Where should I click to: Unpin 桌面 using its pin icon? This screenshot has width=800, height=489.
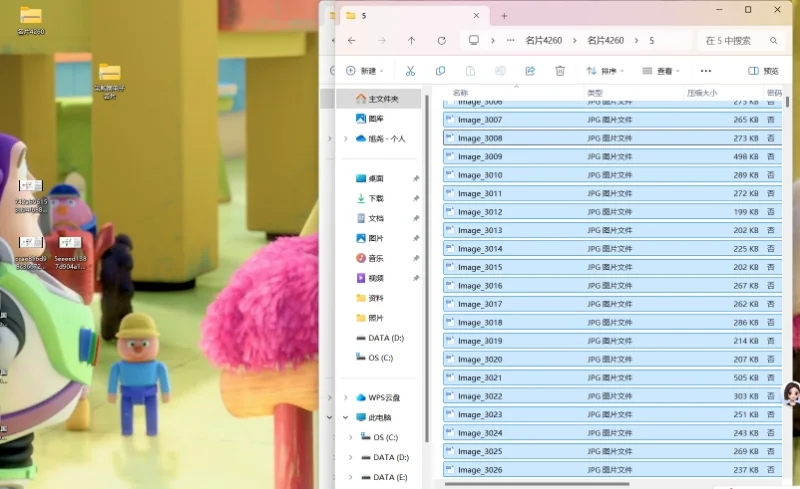tap(416, 178)
